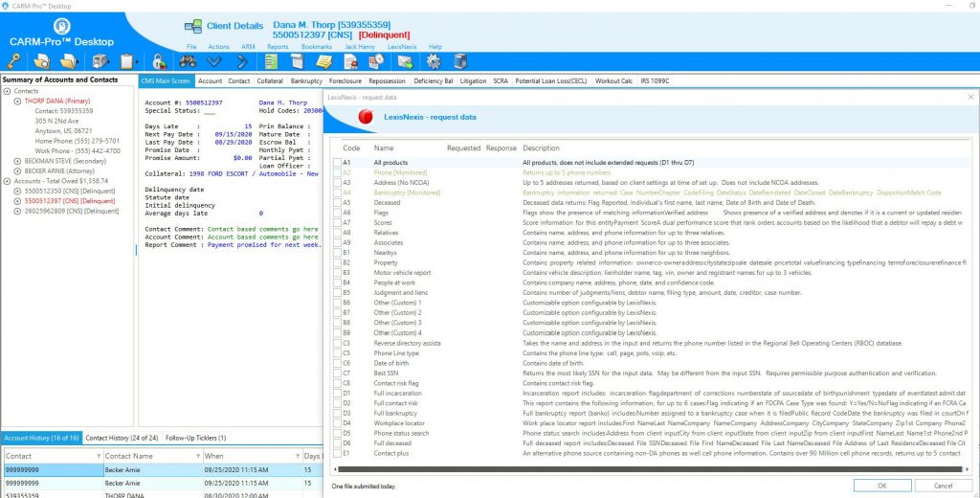Click the folder with magnifier search icon

pos(42,61)
